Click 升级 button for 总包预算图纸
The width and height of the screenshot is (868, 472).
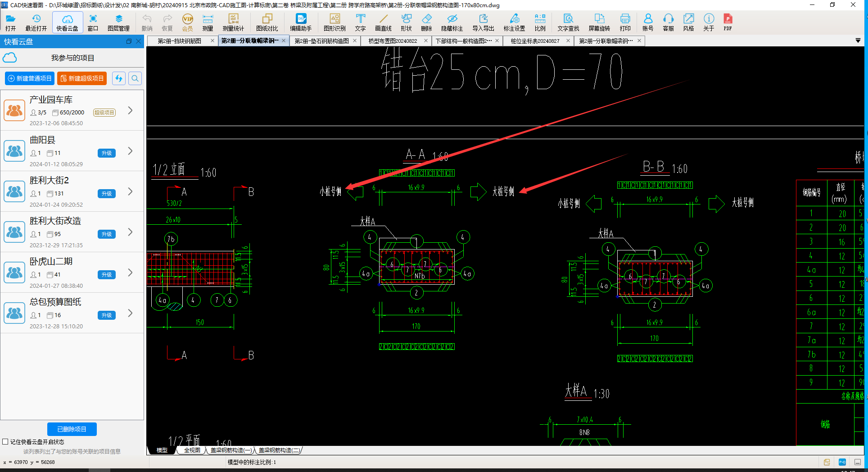point(107,315)
